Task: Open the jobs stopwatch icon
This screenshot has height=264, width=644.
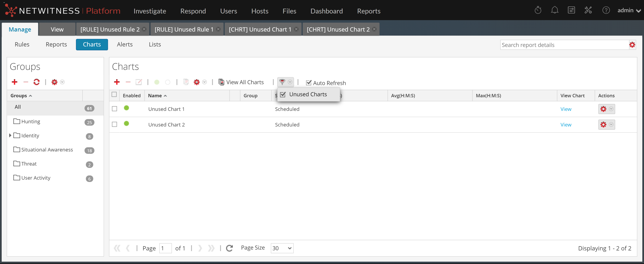Action: tap(538, 10)
